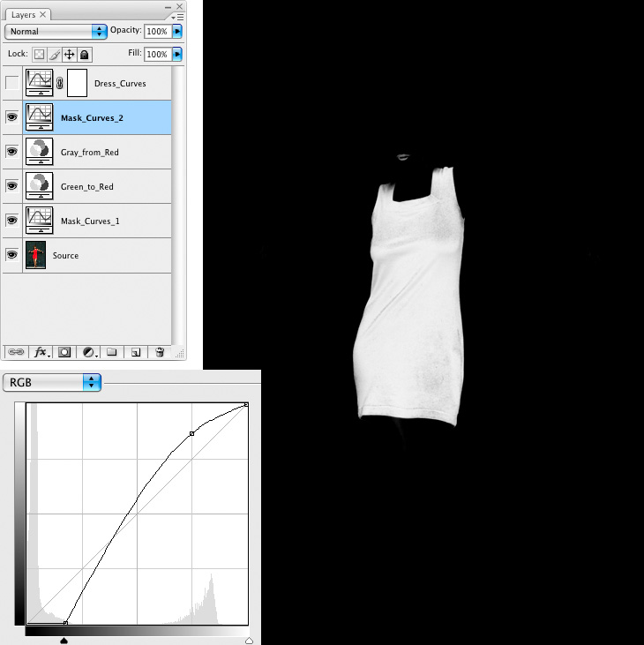Delete layer with the trash icon
Image resolution: width=644 pixels, height=645 pixels.
click(x=160, y=351)
